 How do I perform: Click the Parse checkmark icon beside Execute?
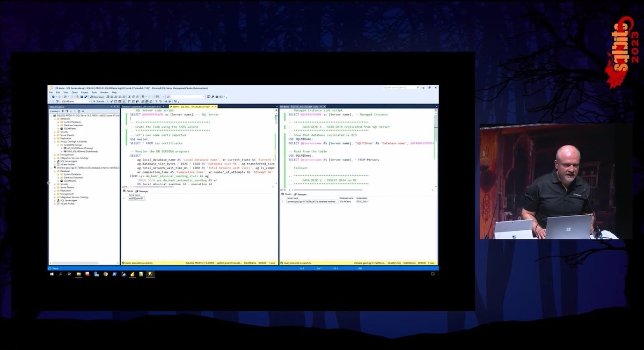(x=112, y=101)
